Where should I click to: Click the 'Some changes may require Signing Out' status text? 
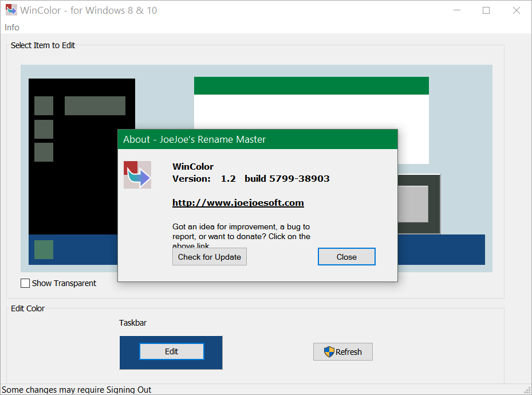(76, 390)
